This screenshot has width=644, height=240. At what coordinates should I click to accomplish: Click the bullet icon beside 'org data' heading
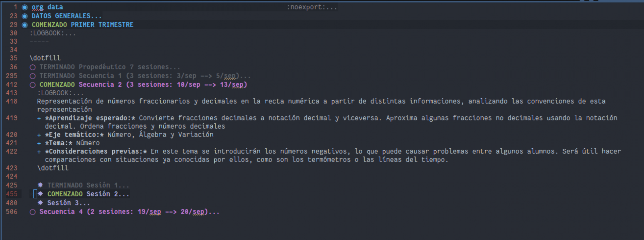point(25,7)
